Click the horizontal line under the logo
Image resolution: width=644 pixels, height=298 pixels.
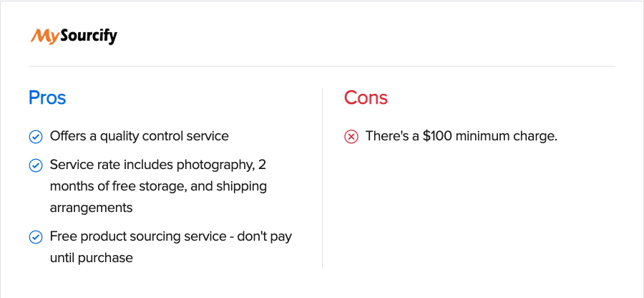tap(322, 66)
